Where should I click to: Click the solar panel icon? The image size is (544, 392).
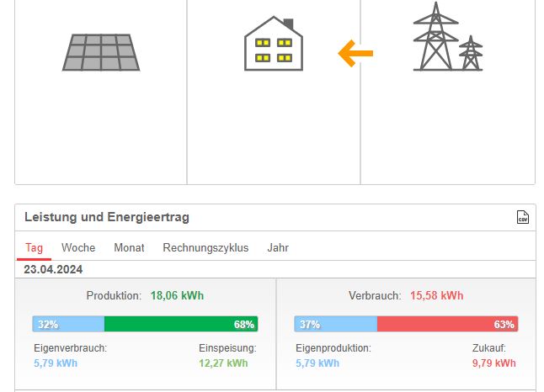point(101,52)
